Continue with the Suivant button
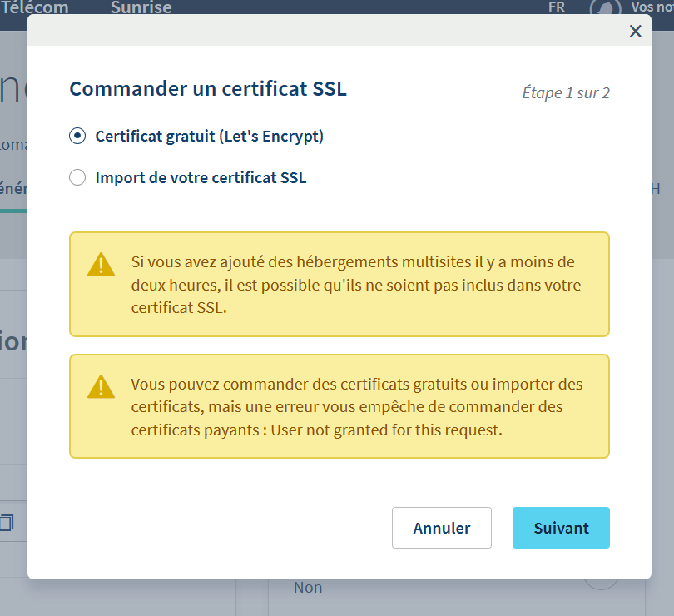 point(561,528)
